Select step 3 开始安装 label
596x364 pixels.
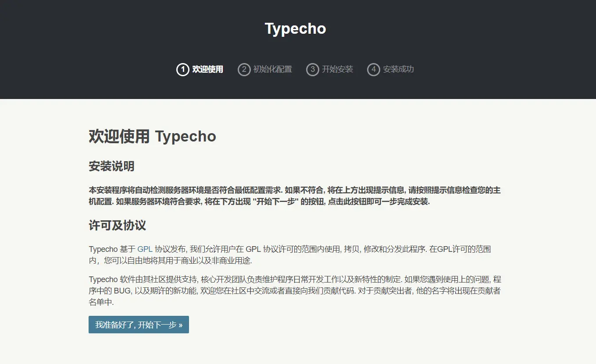pos(337,69)
